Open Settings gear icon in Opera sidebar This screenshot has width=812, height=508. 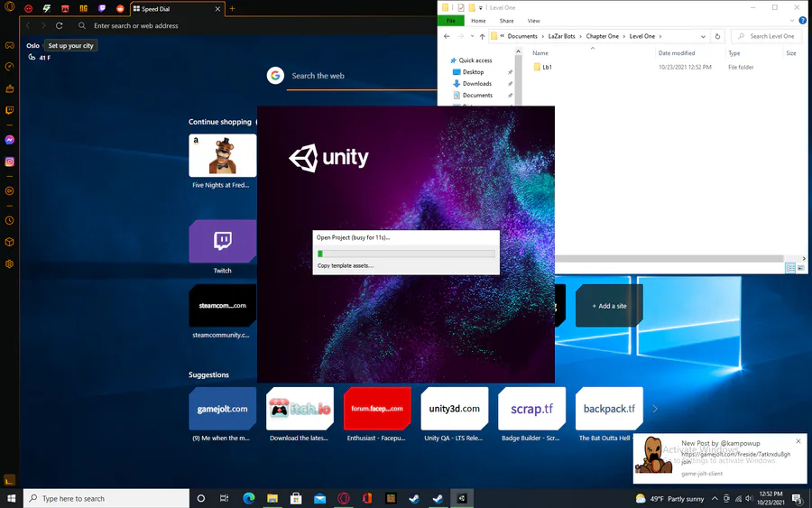pyautogui.click(x=9, y=264)
